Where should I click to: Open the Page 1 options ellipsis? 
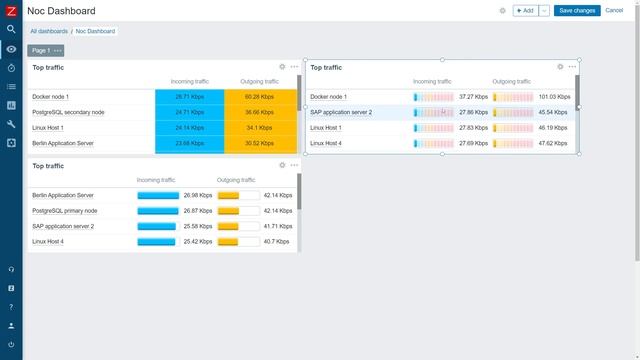click(x=58, y=51)
